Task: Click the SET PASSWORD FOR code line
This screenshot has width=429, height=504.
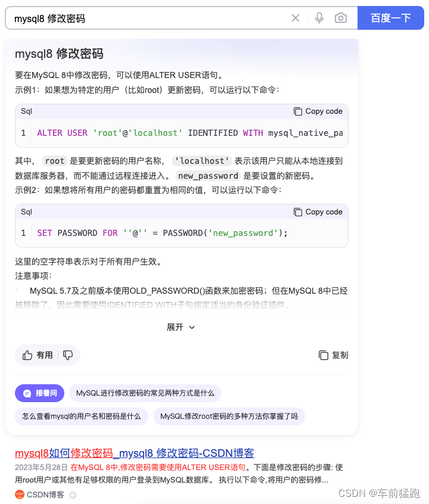Action: point(163,233)
